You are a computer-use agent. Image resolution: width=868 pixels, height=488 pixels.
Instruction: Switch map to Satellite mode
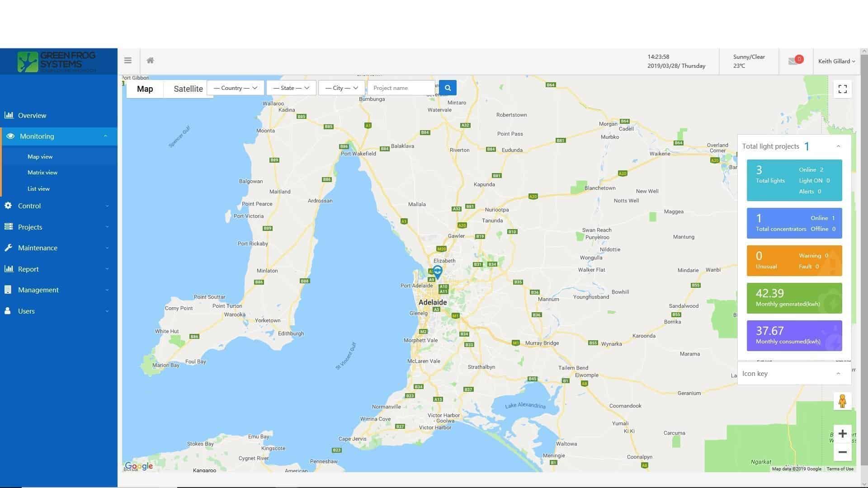[188, 89]
